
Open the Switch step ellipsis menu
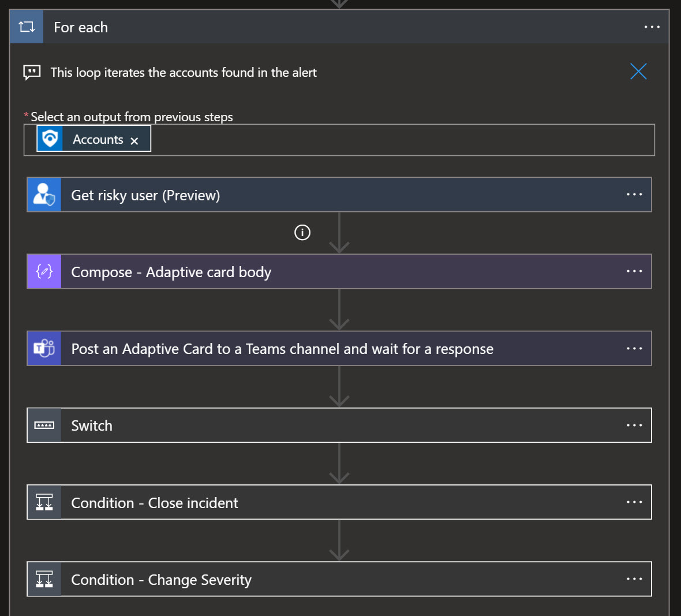634,425
